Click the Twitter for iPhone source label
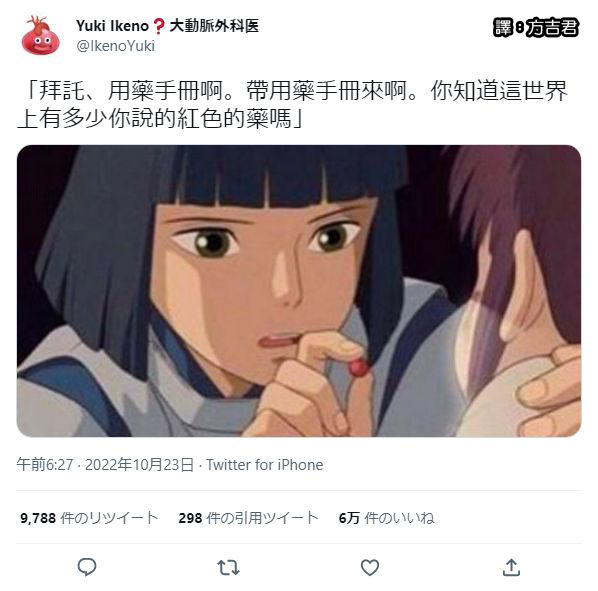This screenshot has height=591, width=598. (x=265, y=465)
